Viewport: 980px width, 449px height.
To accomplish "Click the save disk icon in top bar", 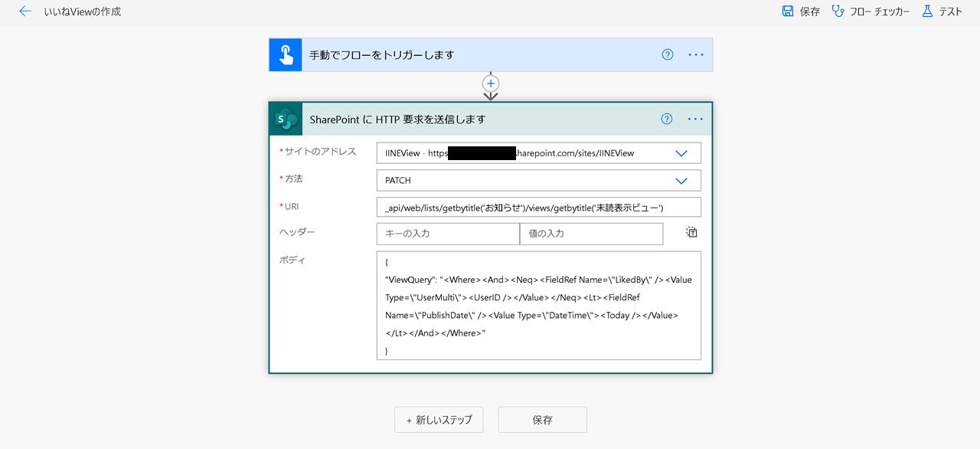I will click(x=788, y=11).
